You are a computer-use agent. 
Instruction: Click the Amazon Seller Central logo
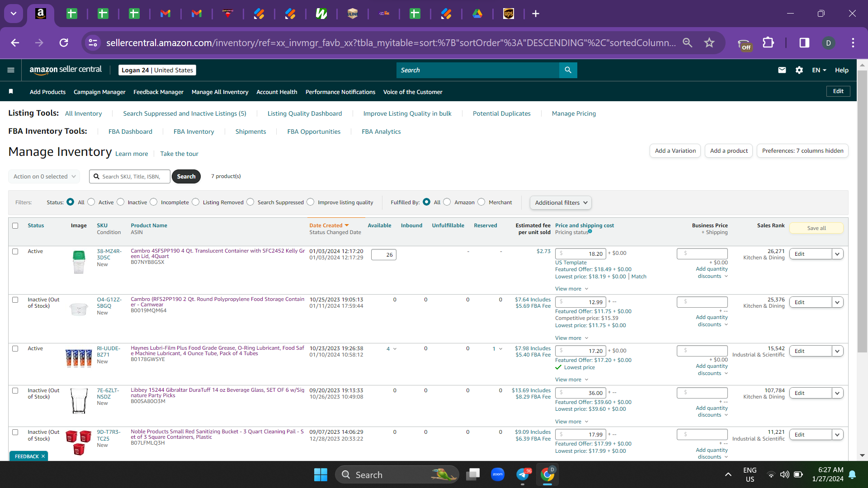click(66, 70)
